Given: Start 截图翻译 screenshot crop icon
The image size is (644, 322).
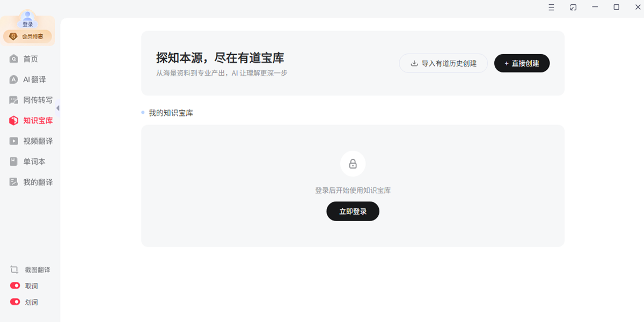Looking at the screenshot, I should tap(14, 269).
